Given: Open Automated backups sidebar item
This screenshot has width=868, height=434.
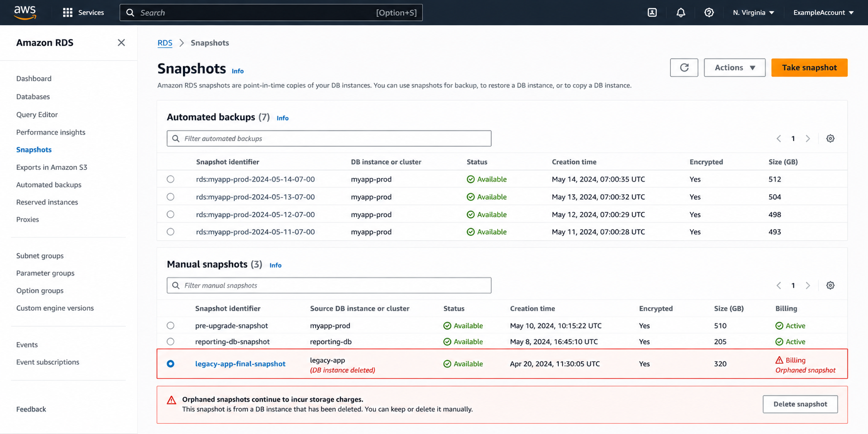Looking at the screenshot, I should tap(48, 185).
